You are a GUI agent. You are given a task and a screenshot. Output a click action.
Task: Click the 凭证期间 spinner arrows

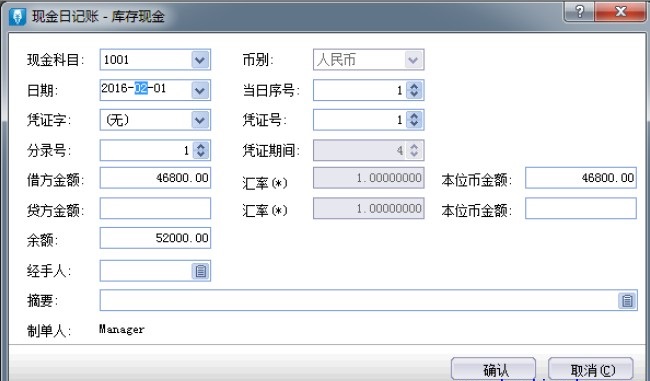(414, 150)
